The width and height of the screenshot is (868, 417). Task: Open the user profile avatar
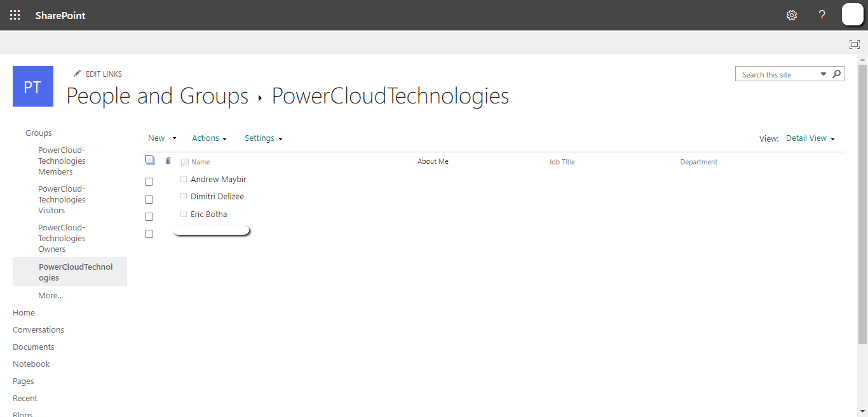[853, 15]
